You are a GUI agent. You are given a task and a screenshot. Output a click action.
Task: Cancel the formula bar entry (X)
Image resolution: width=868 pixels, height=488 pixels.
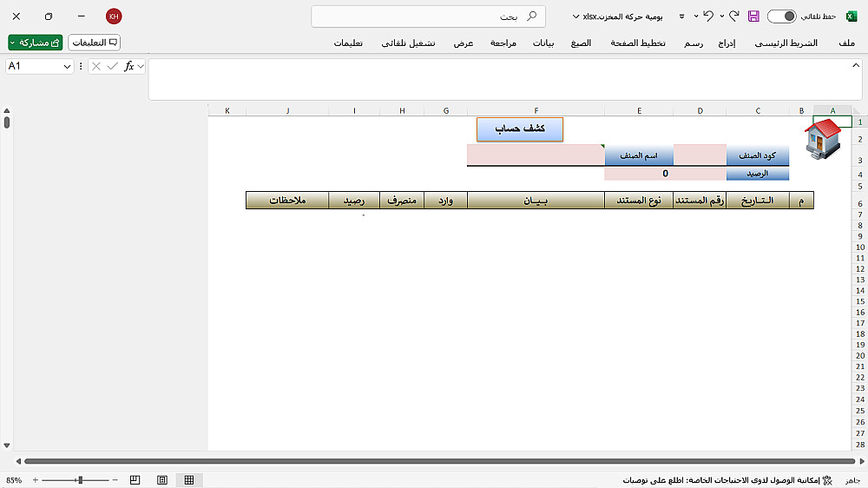point(95,66)
